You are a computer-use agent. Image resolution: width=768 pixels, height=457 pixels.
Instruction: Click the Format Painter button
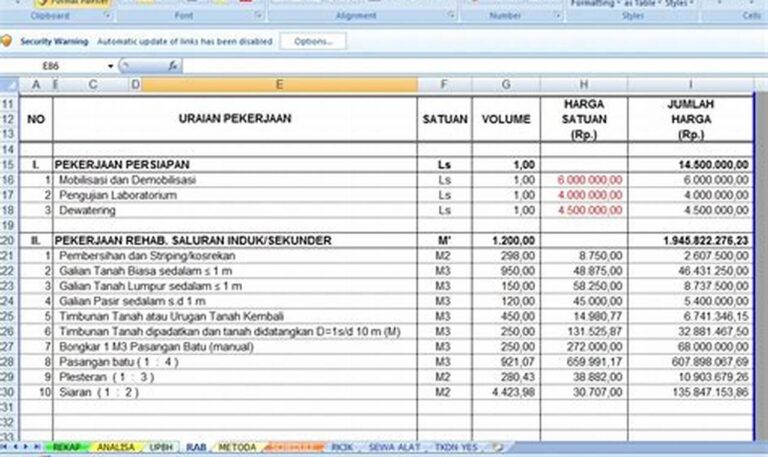tap(73, 3)
